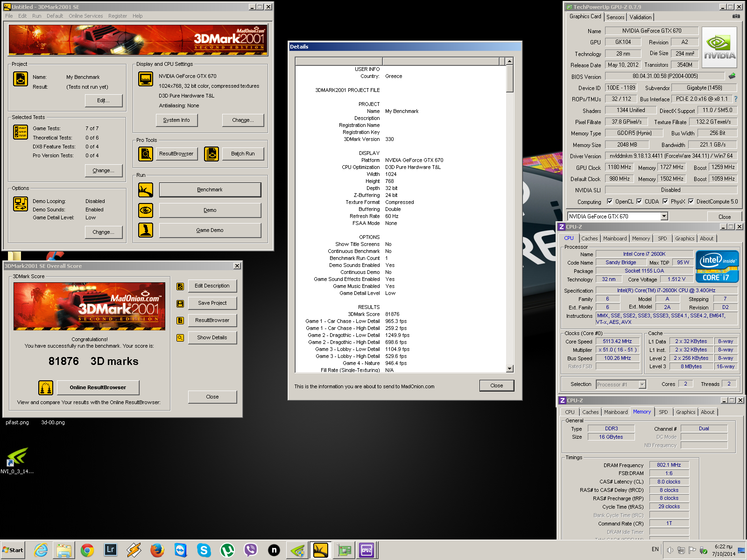The height and width of the screenshot is (560, 747).
Task: Click the Options demo settings icon
Action: point(21,204)
